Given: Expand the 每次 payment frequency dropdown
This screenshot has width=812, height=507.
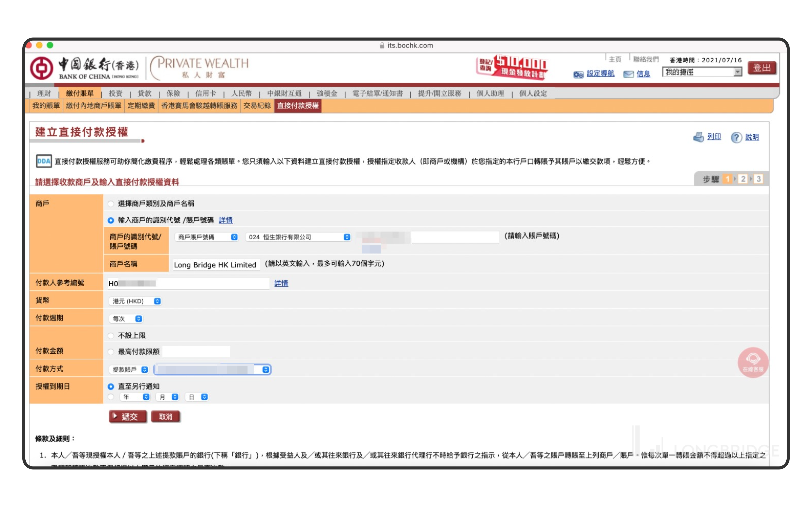Looking at the screenshot, I should pyautogui.click(x=126, y=319).
